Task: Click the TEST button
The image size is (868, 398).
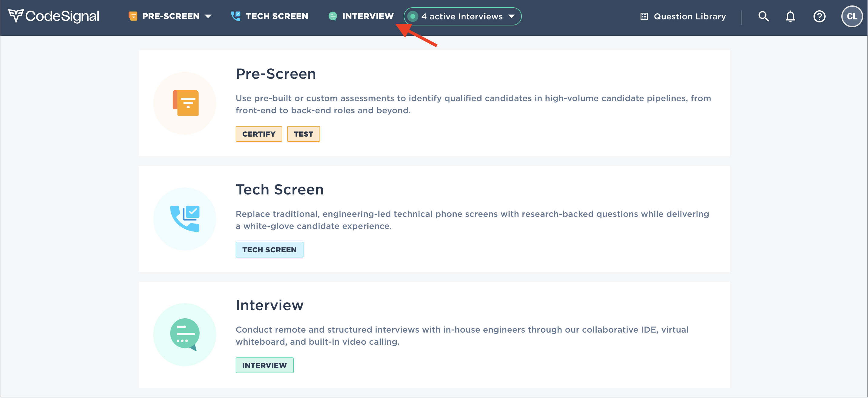Action: [303, 134]
